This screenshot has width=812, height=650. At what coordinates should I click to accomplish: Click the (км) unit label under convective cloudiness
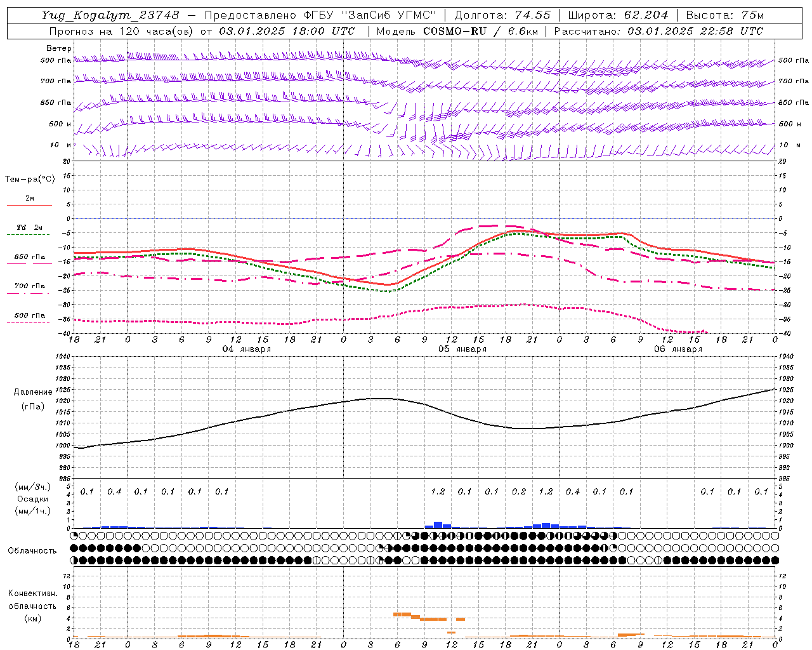pos(32,618)
